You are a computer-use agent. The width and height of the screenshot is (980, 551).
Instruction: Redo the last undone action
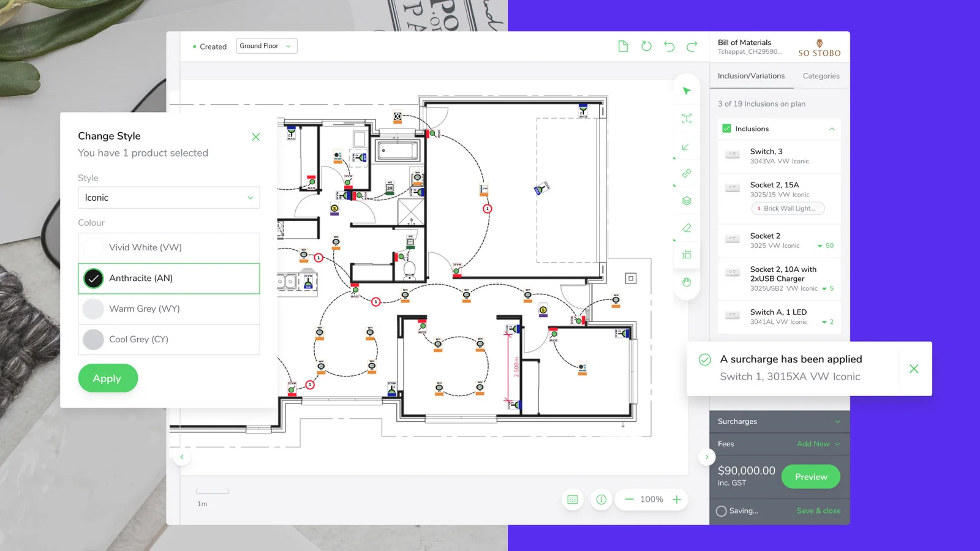(x=692, y=46)
